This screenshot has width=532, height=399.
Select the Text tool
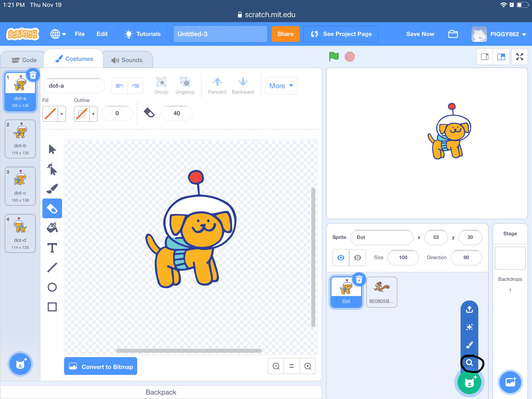tap(52, 248)
